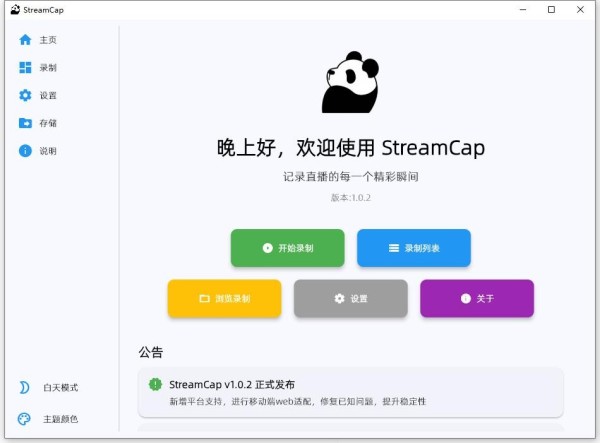
Task: Click the 说明 info icon in sidebar
Action: (x=25, y=151)
